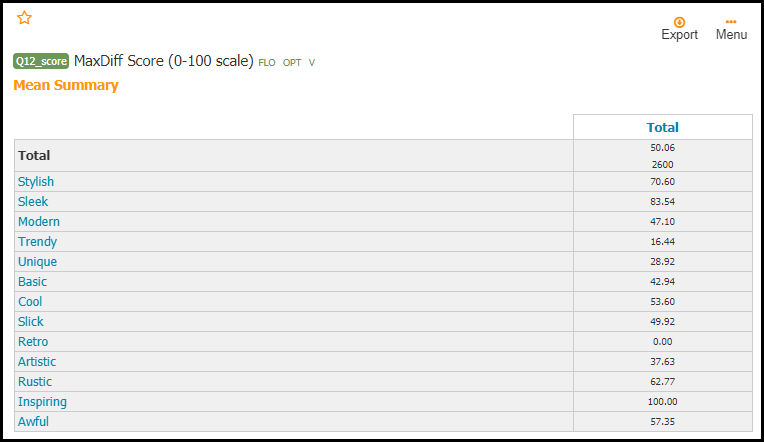Click the 100.00 score cell for Inspiring
This screenshot has width=764, height=442.
click(663, 402)
